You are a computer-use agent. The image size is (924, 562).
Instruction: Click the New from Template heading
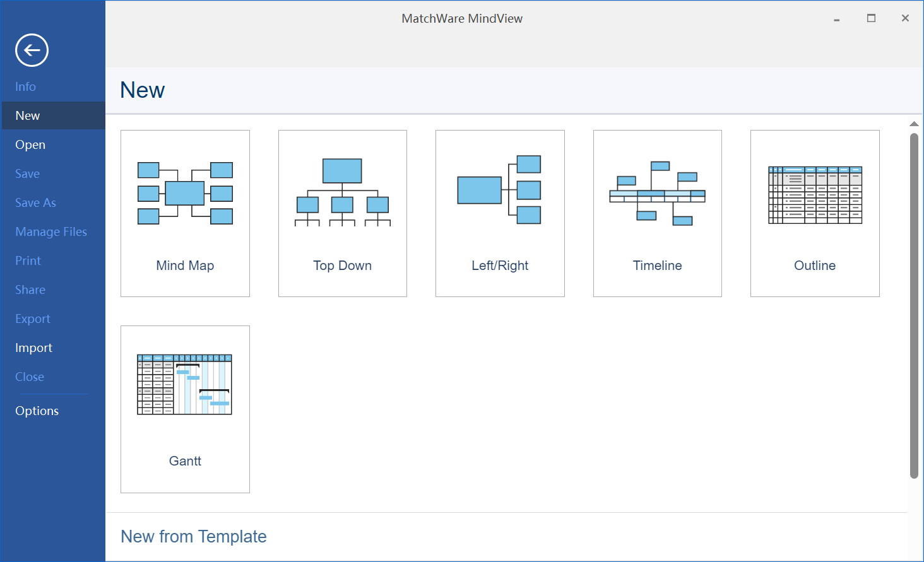[194, 536]
